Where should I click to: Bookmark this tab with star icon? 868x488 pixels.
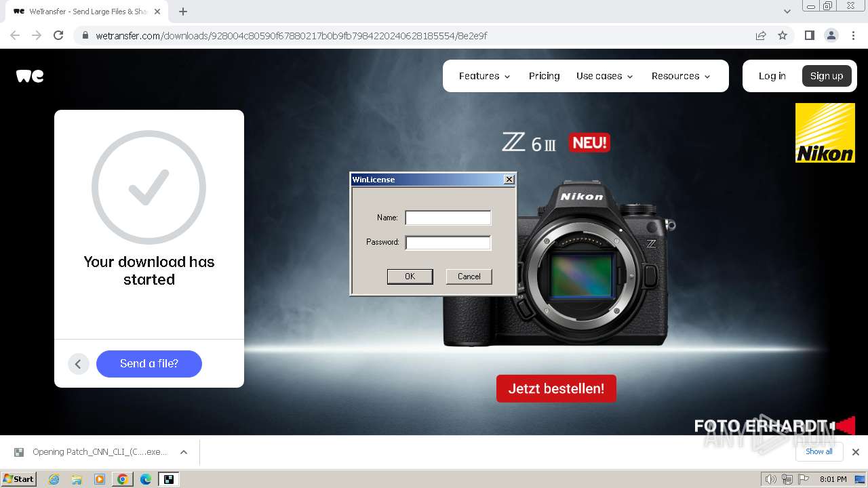783,35
